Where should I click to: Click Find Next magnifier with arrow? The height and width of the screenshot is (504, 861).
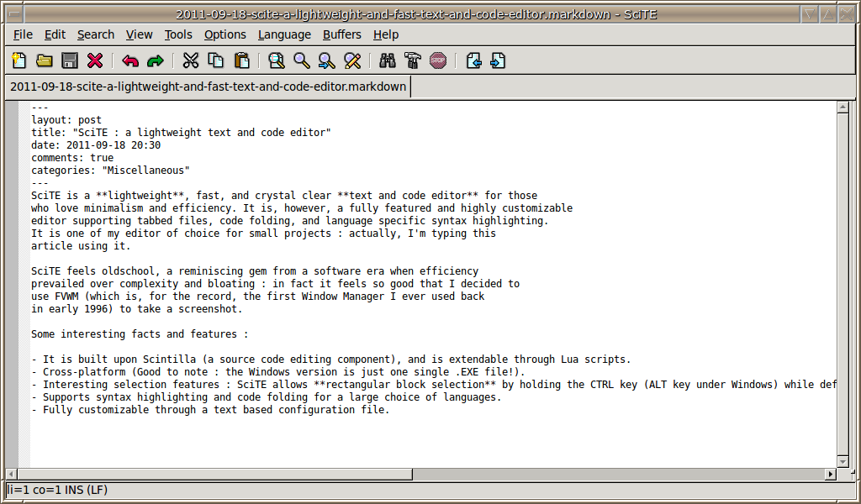click(327, 60)
